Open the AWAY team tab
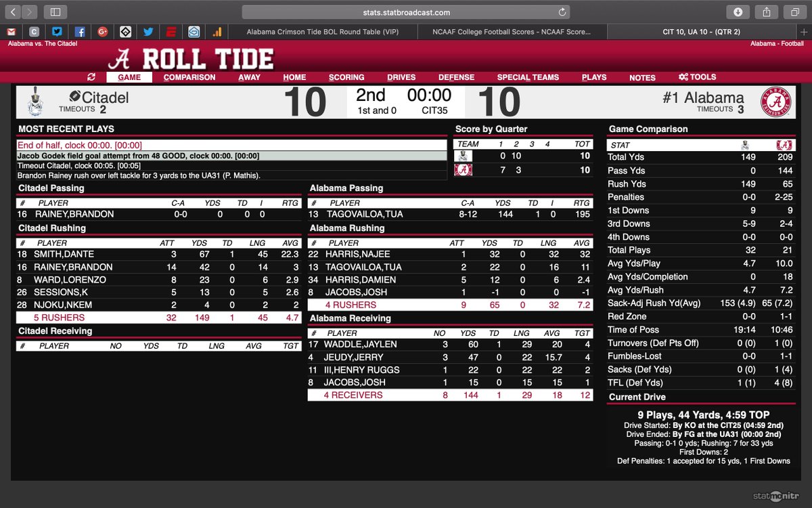 (249, 77)
